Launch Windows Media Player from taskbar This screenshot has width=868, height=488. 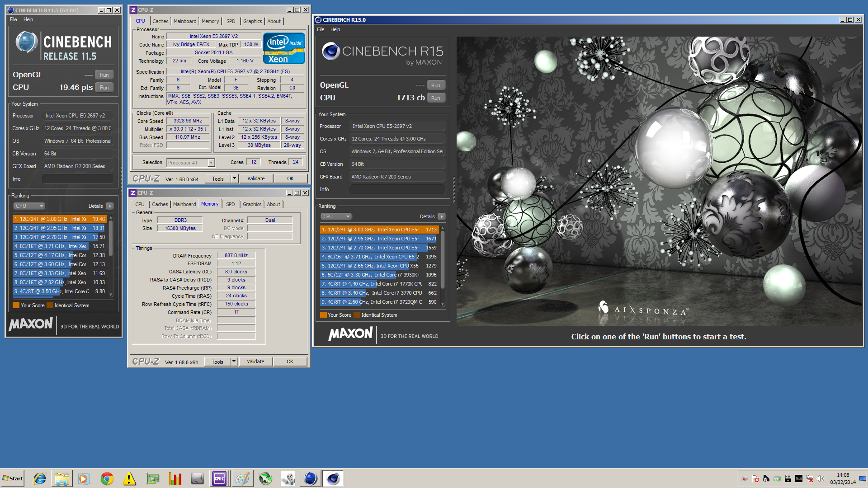pos(84,479)
